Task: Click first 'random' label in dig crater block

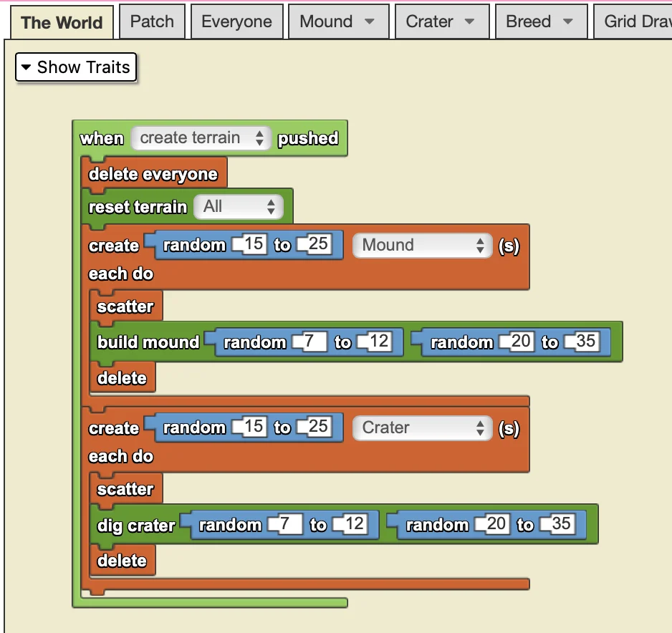Action: click(230, 526)
